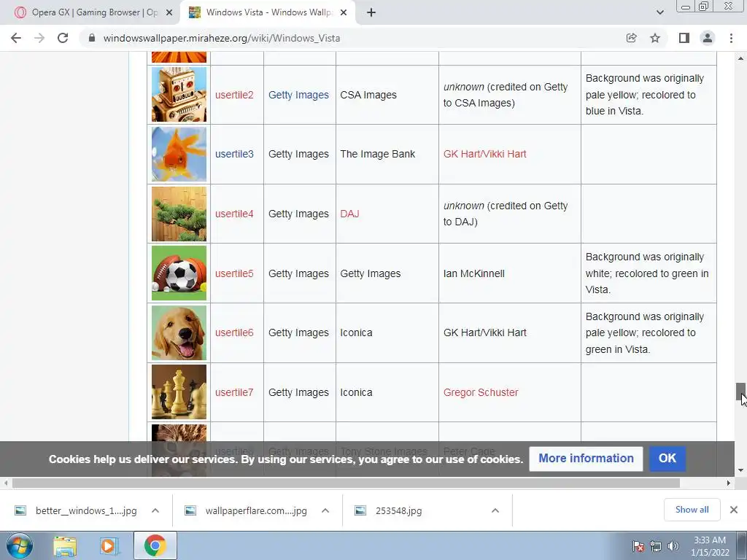747x560 pixels.
Task: Expand options for 253548.jpg download
Action: [x=495, y=510]
